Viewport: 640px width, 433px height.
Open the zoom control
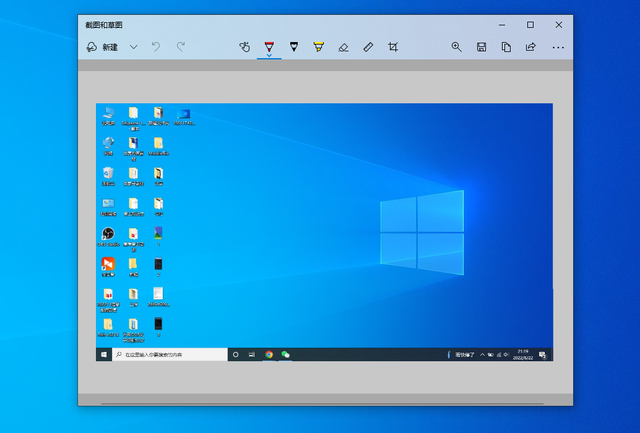coord(457,47)
